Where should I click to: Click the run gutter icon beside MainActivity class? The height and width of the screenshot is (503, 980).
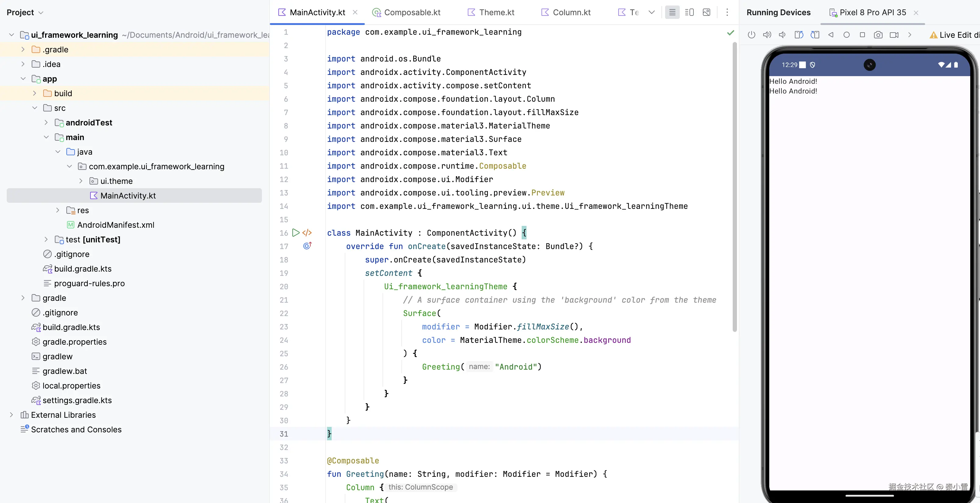(x=296, y=233)
